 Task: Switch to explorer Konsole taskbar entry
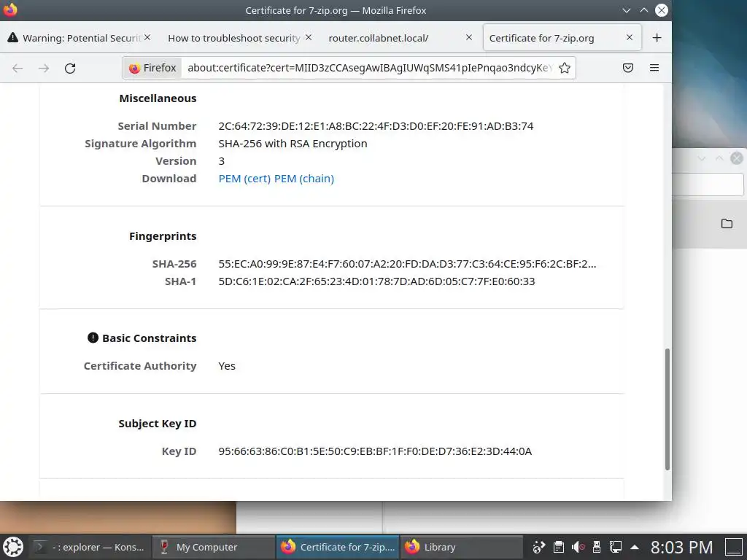click(x=91, y=547)
